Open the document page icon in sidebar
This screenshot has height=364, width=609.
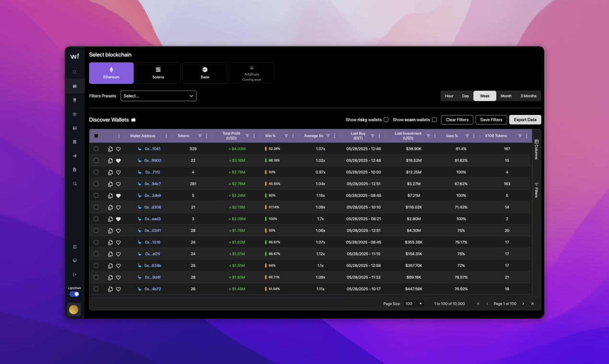coord(74,170)
